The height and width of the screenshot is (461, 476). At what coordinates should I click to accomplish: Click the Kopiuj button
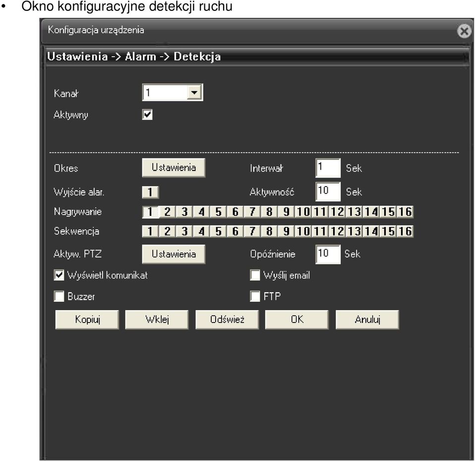[87, 320]
